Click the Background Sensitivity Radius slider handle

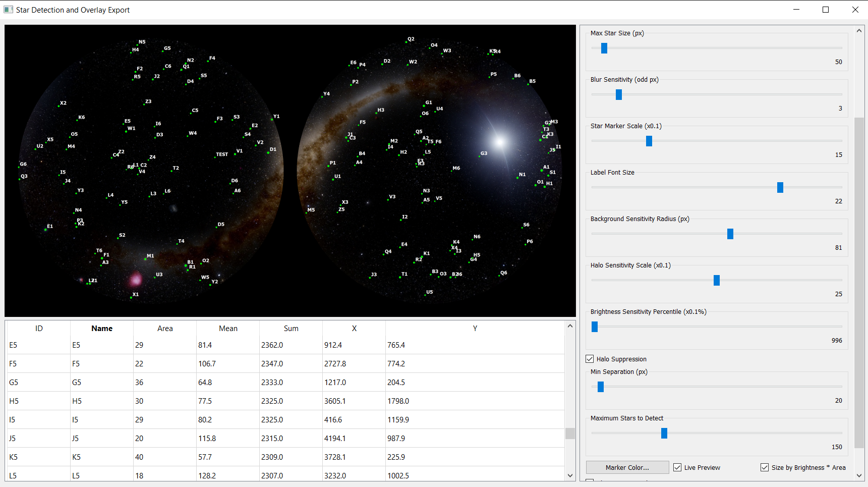730,234
